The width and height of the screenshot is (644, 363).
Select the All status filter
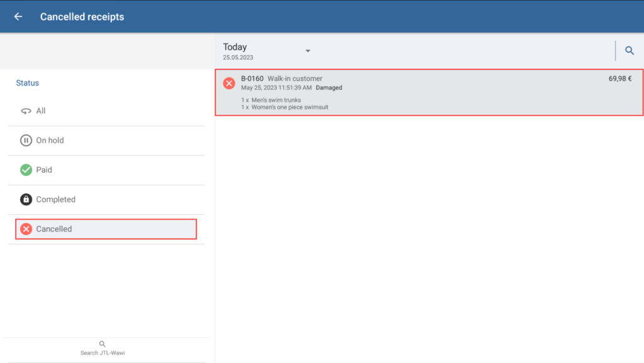coord(41,111)
